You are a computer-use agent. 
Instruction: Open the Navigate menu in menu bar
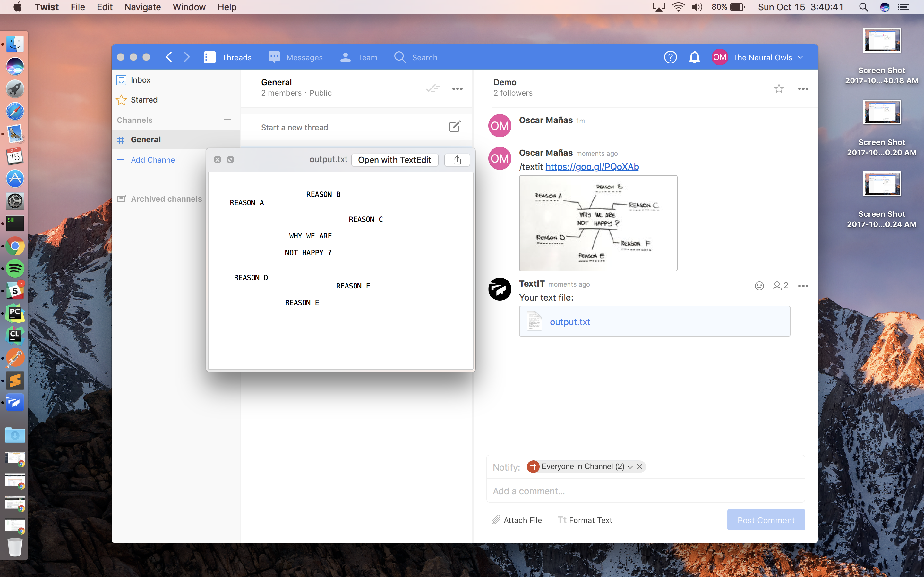(x=142, y=7)
